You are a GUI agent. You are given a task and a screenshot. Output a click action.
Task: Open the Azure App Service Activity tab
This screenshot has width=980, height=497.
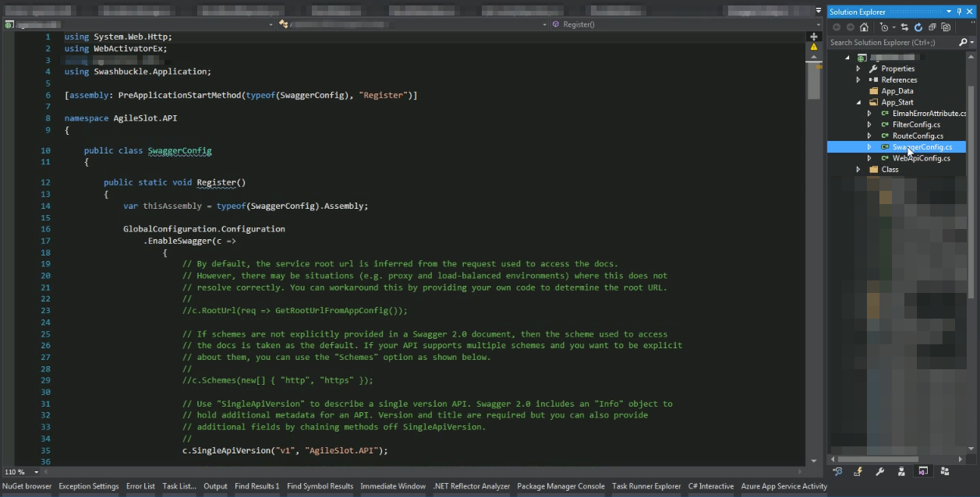click(784, 486)
